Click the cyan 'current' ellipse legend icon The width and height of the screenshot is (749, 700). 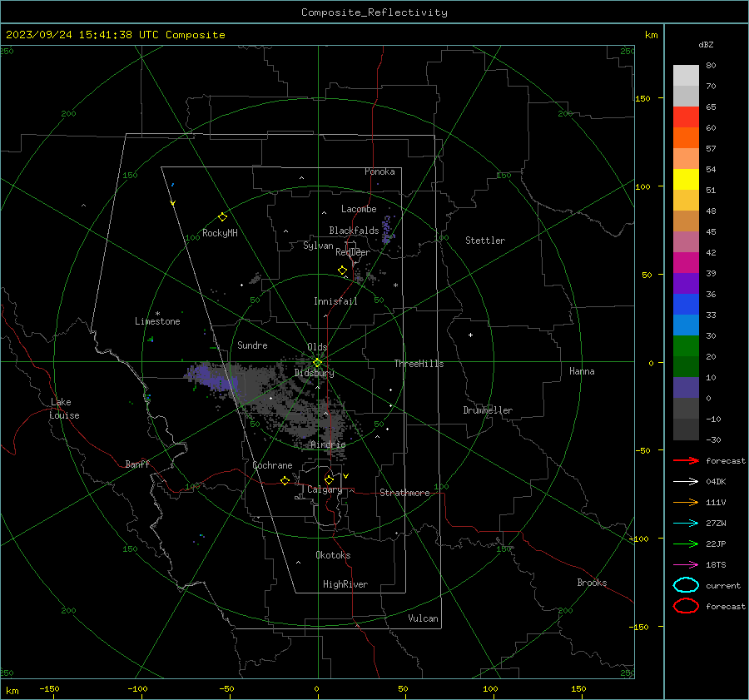(686, 585)
